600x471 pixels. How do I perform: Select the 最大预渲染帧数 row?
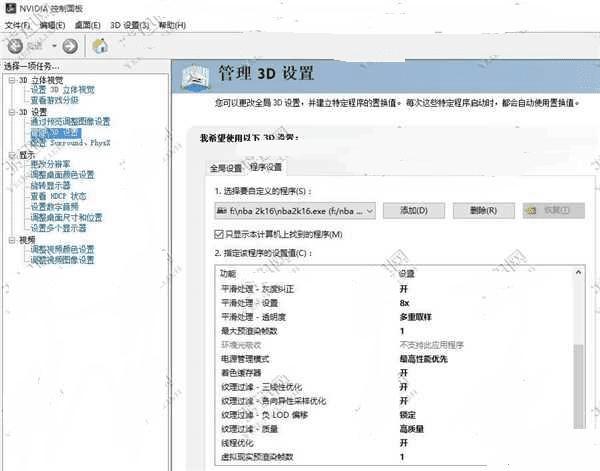point(394,331)
